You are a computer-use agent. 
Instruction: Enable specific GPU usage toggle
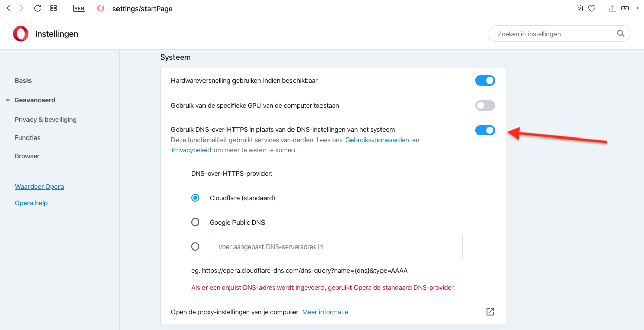pyautogui.click(x=485, y=105)
